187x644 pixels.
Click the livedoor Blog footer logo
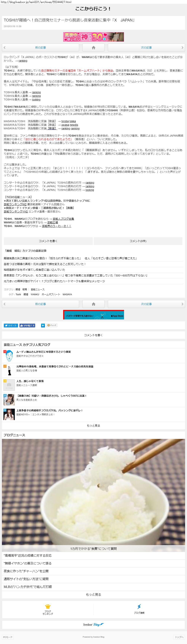pyautogui.click(x=94, y=625)
